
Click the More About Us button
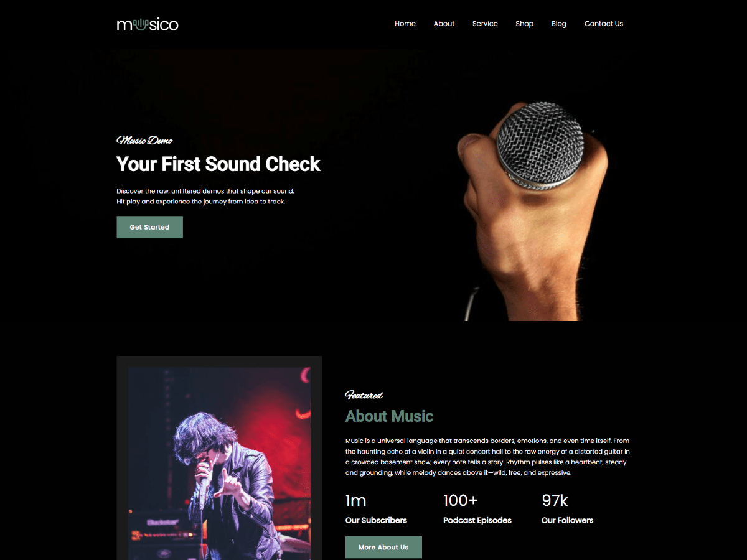383,548
